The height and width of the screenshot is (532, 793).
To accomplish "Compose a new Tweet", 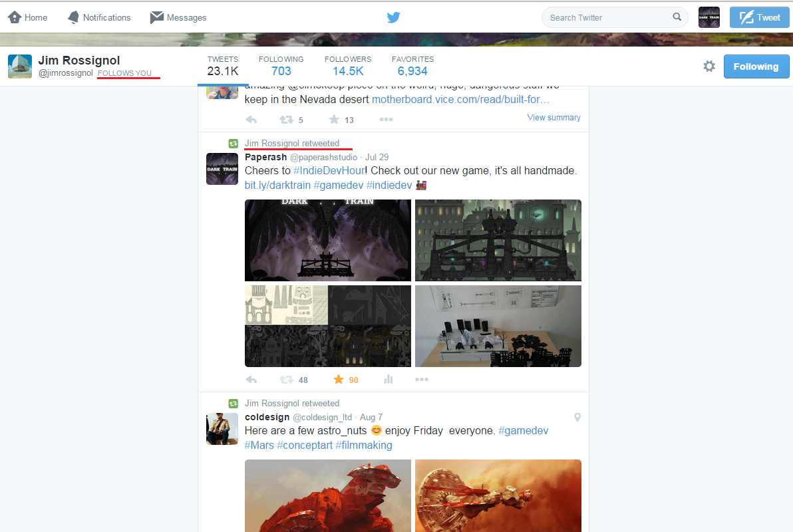I will pos(760,17).
